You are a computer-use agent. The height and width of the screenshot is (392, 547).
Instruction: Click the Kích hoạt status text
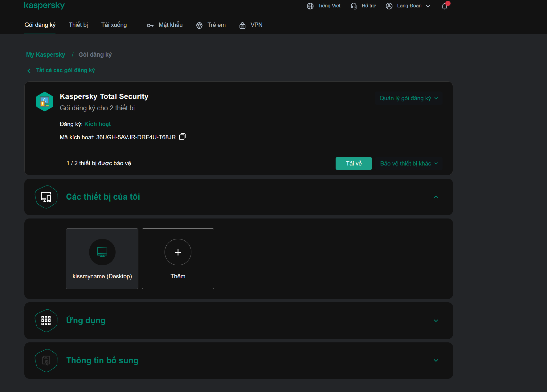[x=98, y=124]
